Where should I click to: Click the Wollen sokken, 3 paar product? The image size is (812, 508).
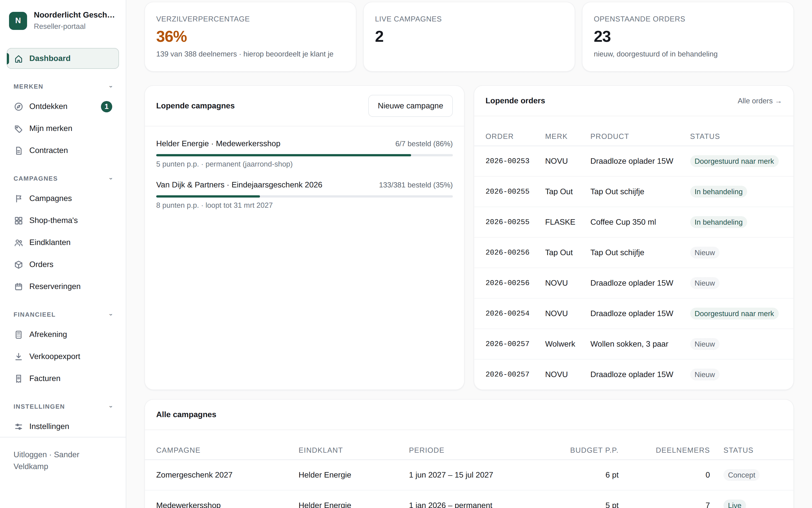tap(629, 344)
